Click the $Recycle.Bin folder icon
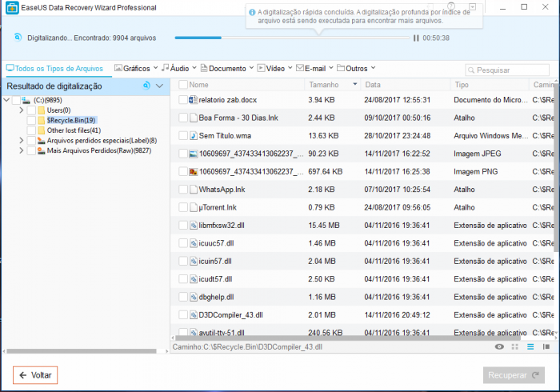The height and width of the screenshot is (392, 560). [42, 120]
